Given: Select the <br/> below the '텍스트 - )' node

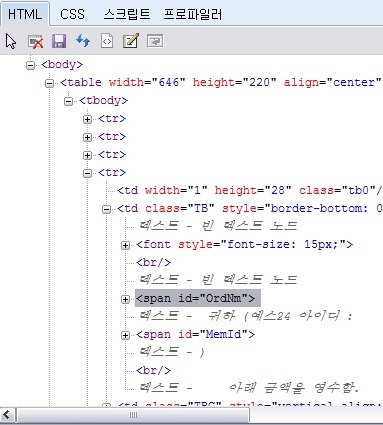Looking at the screenshot, I should pos(154,370).
